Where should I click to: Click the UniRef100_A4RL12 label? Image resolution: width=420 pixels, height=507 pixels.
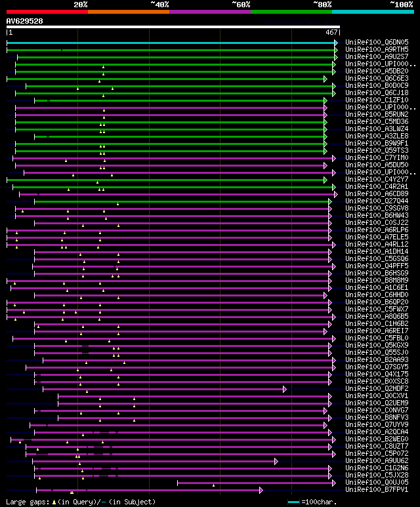click(377, 245)
